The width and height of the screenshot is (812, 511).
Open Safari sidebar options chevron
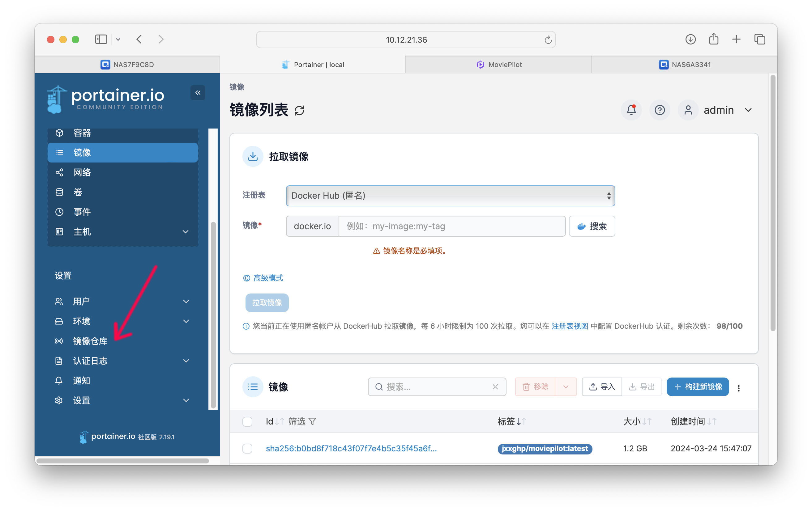[x=118, y=40]
